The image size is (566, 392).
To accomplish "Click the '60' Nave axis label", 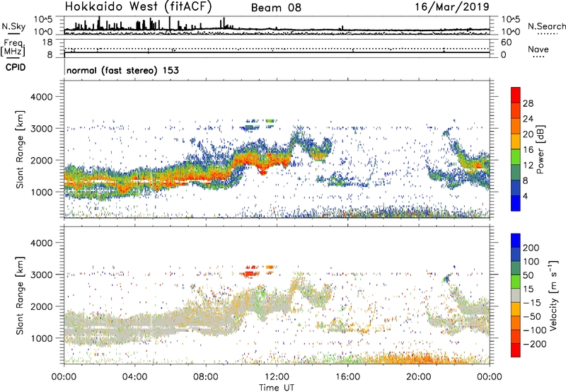I will 506,42.
